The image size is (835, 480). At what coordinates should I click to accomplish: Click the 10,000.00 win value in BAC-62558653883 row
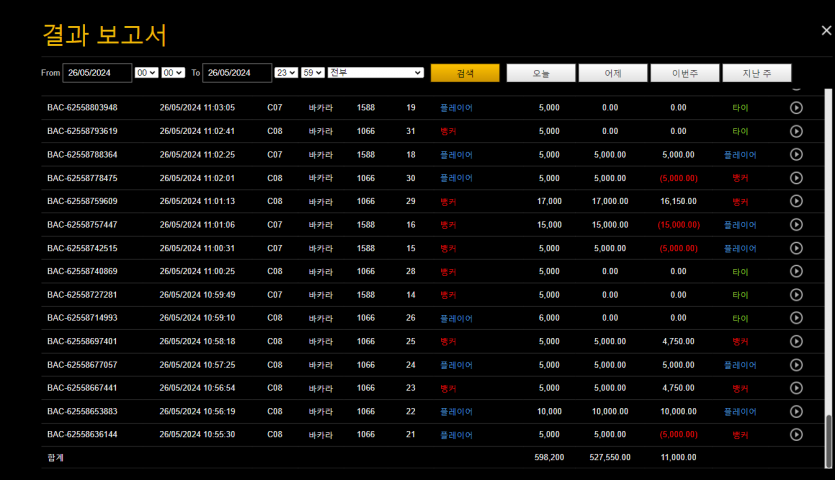[x=678, y=411]
